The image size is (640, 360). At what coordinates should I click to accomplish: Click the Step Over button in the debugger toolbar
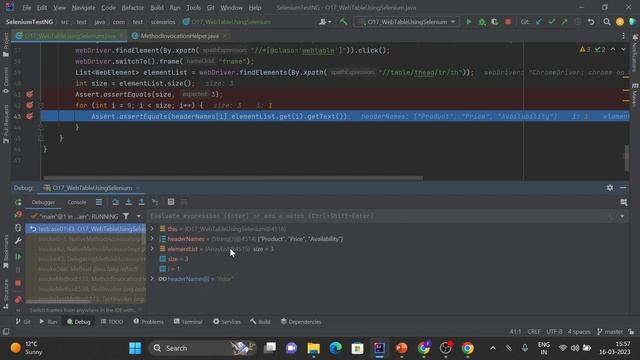click(116, 202)
